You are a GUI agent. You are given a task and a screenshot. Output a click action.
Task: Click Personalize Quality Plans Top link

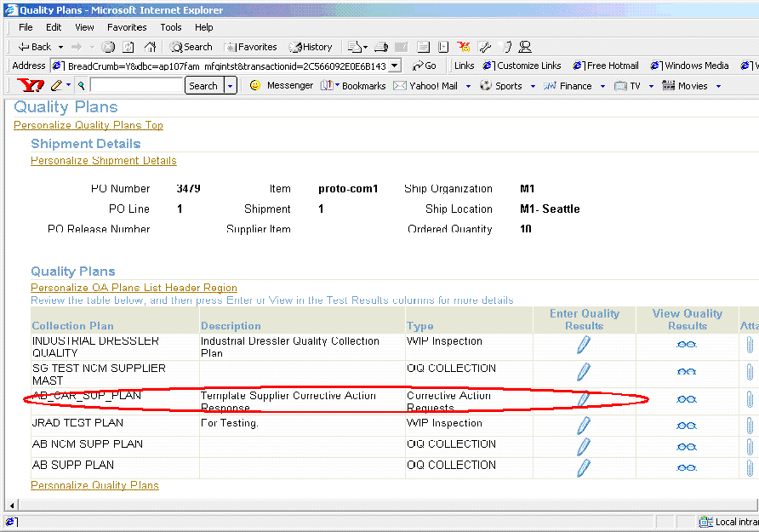point(88,125)
